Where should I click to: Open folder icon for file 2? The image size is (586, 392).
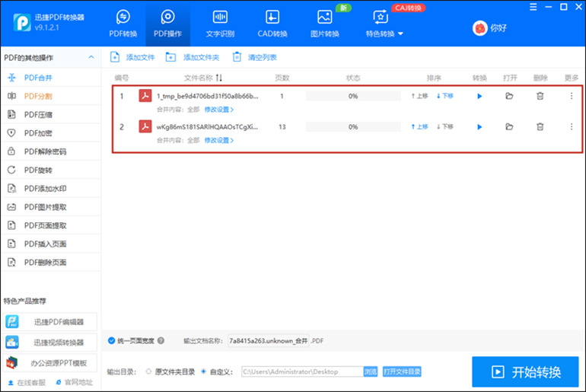[509, 126]
